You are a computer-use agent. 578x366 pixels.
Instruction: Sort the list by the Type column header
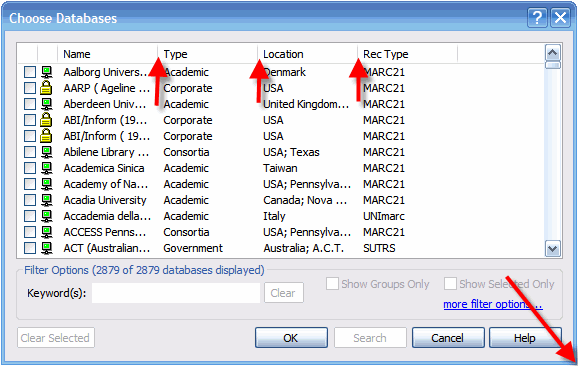tap(208, 54)
